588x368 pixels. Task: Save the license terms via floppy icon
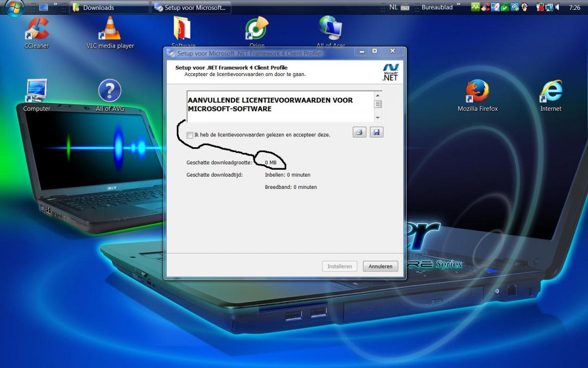point(377,132)
